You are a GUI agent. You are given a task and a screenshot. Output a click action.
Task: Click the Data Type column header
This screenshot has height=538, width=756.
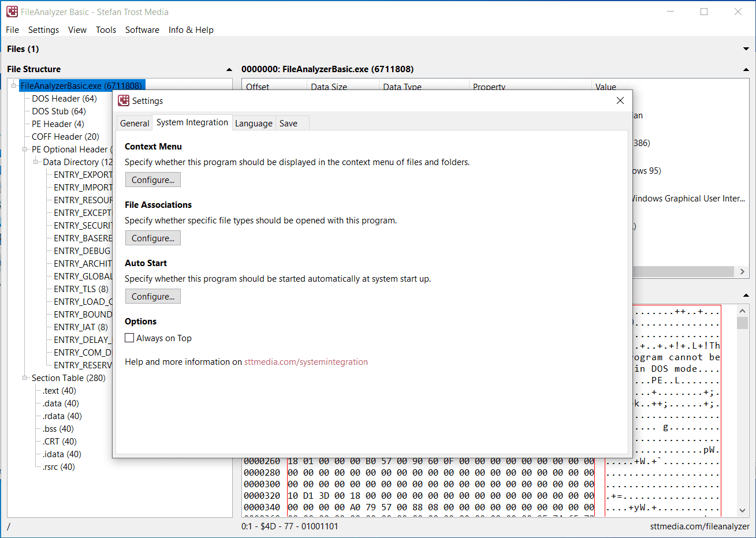click(424, 85)
